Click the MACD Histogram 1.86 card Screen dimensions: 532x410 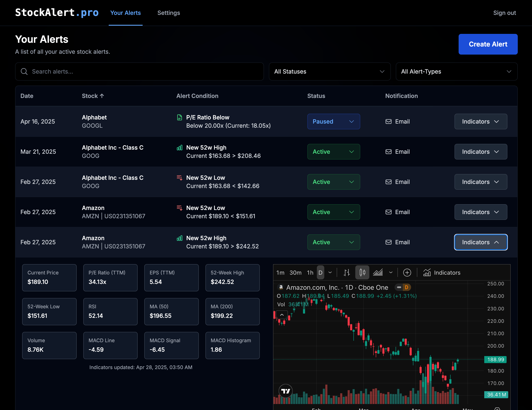[x=232, y=346]
